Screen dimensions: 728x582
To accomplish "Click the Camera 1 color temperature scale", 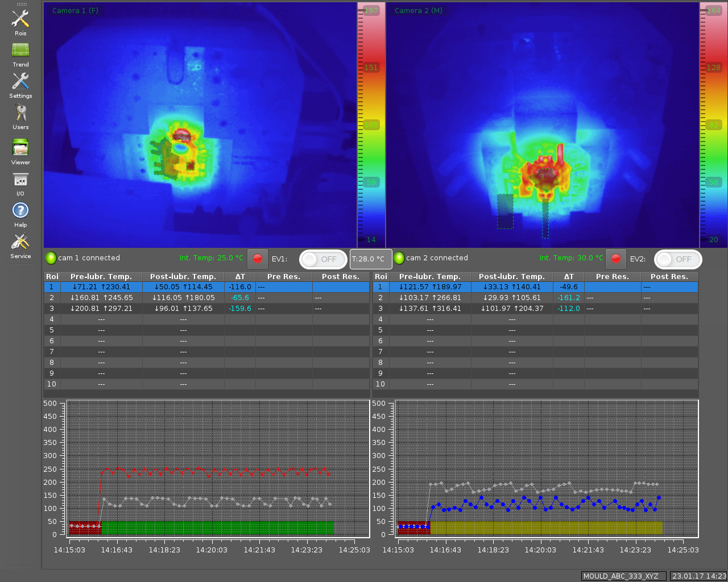I will click(x=371, y=125).
